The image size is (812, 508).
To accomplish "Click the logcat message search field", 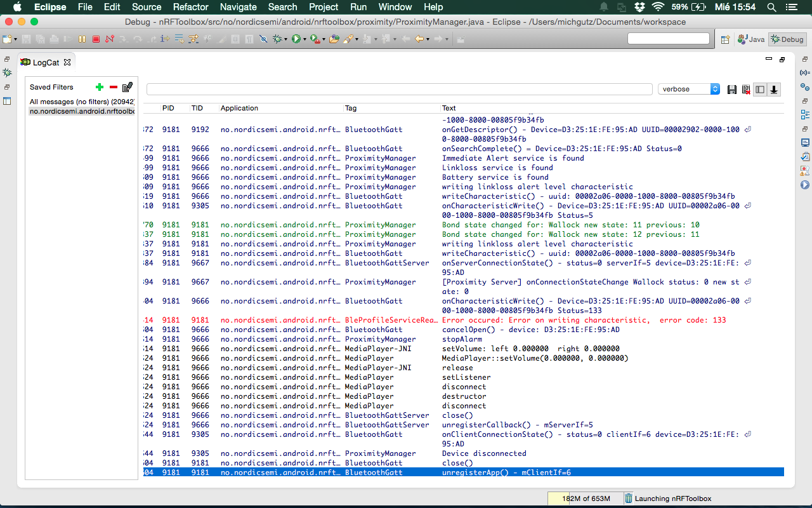I will [x=400, y=89].
